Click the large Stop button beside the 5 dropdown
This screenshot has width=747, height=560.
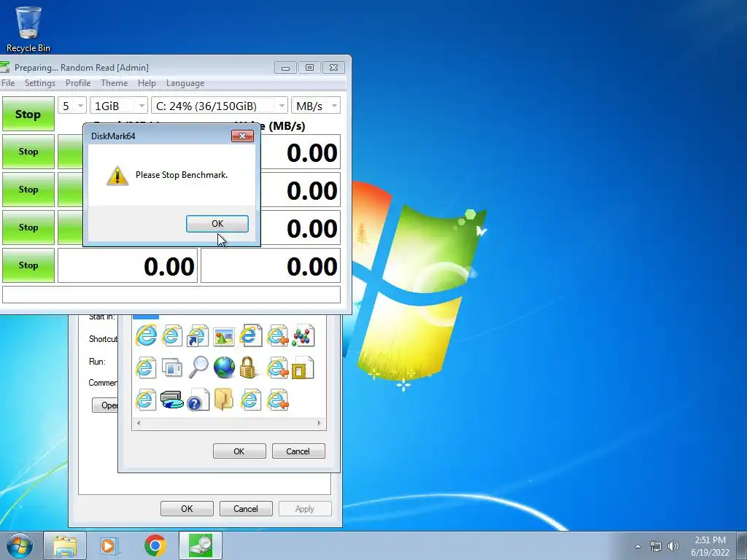pyautogui.click(x=28, y=114)
